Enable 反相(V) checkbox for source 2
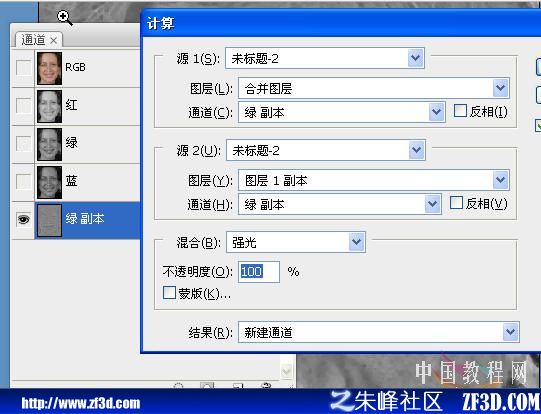The width and height of the screenshot is (541, 414). 456,203
